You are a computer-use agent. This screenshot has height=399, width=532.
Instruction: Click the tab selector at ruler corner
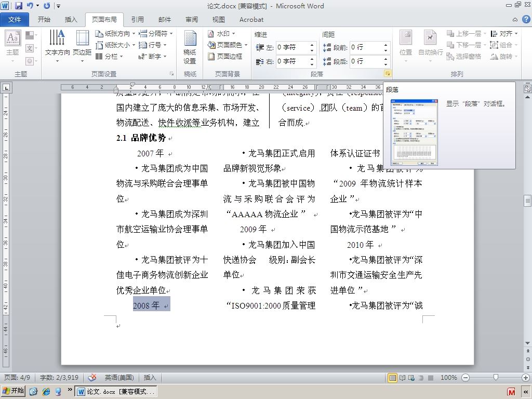6,88
